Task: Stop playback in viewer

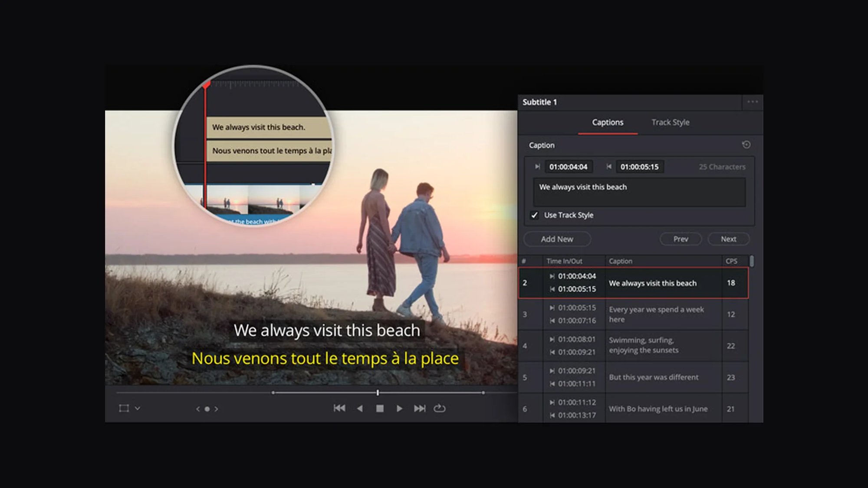Action: tap(380, 408)
